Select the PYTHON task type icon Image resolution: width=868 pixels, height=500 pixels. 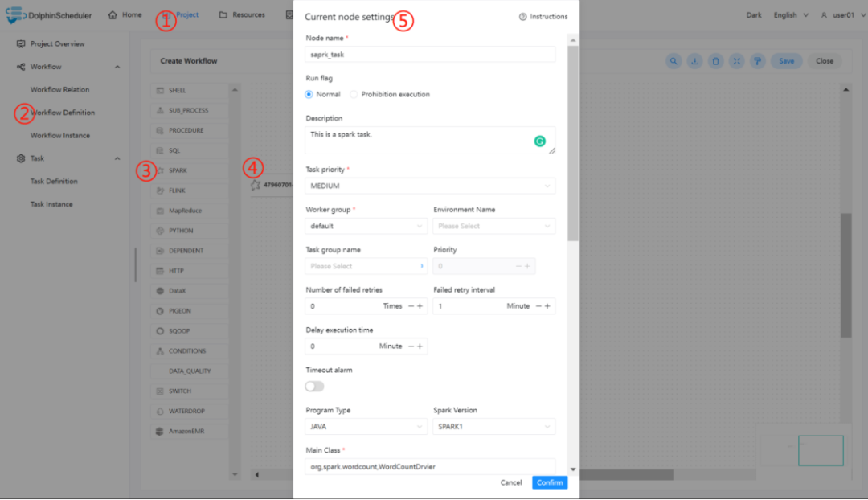point(160,231)
